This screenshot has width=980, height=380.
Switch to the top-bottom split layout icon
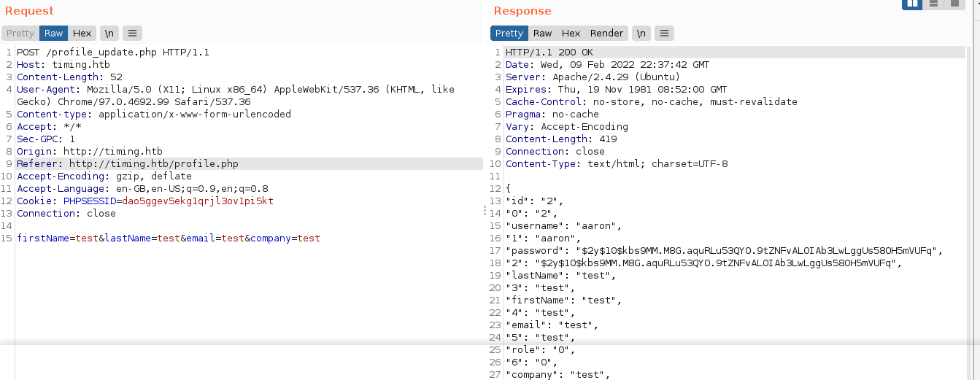pyautogui.click(x=933, y=4)
